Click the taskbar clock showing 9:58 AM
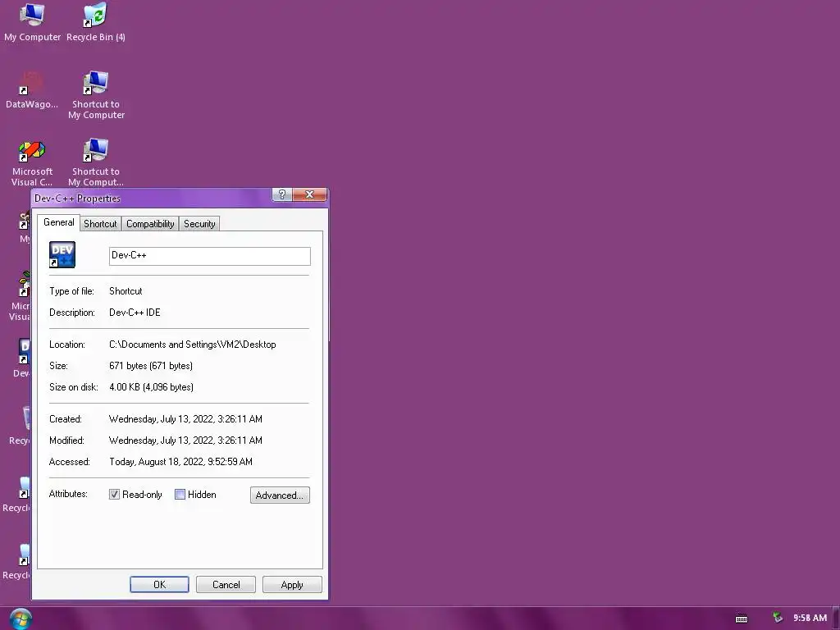 coord(810,619)
